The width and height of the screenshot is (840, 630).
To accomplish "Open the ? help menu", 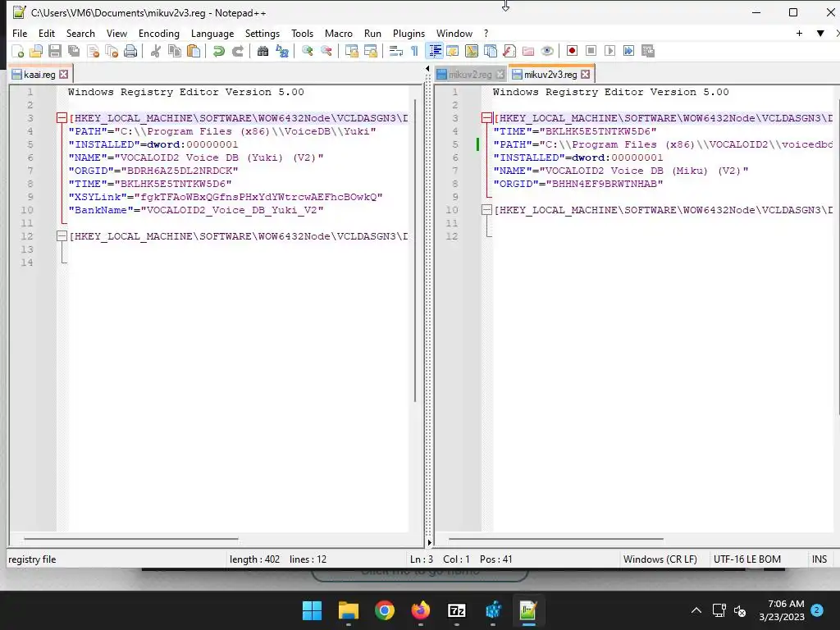I will [486, 33].
